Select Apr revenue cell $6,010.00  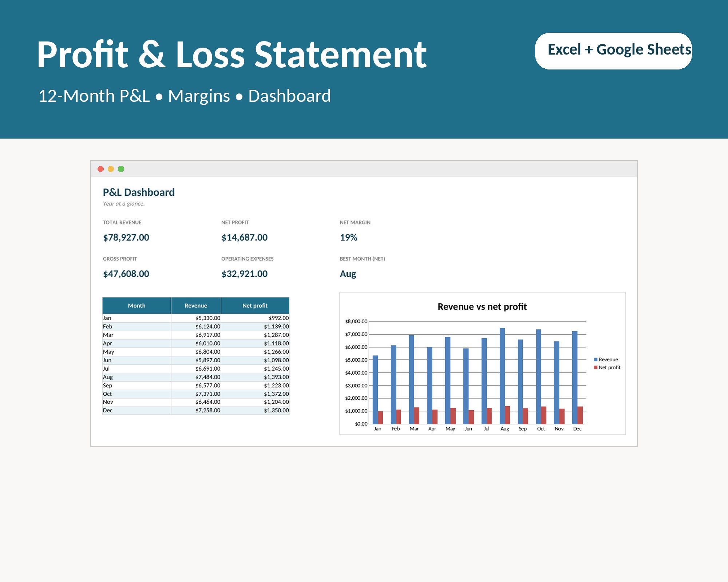196,343
